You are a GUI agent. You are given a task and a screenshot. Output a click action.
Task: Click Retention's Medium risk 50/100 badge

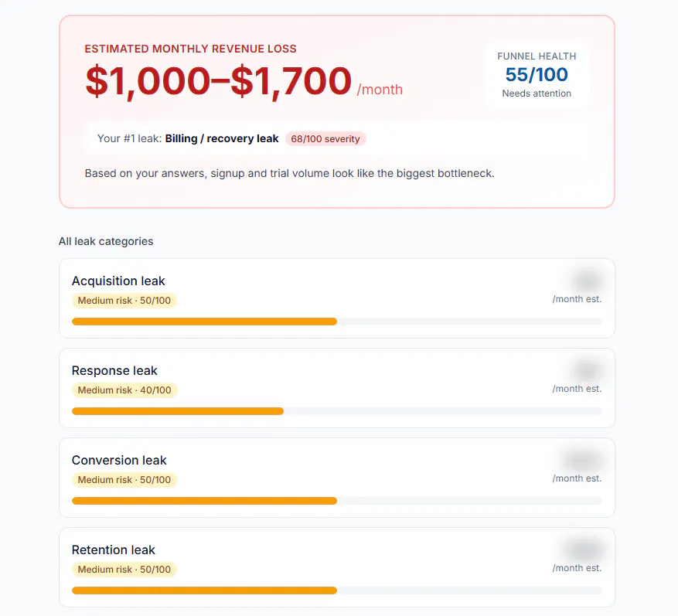[x=124, y=570]
